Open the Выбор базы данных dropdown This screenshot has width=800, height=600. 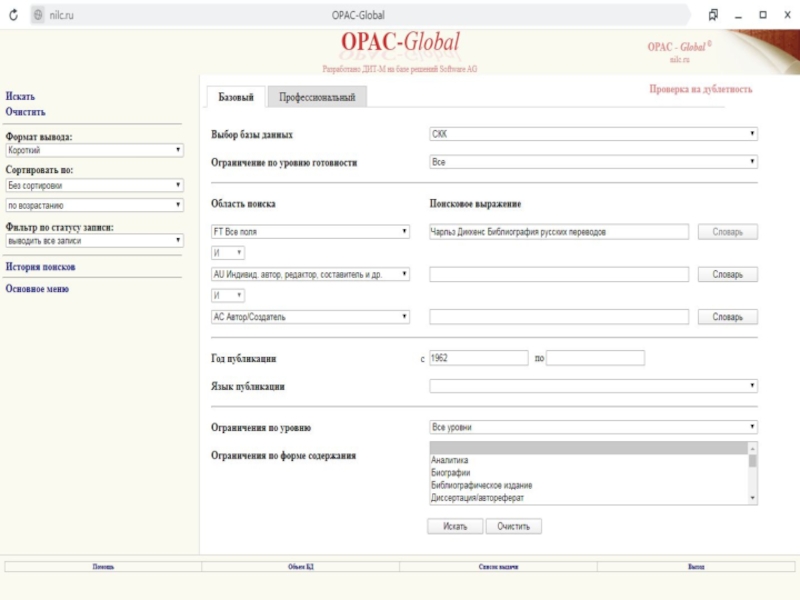click(x=593, y=134)
